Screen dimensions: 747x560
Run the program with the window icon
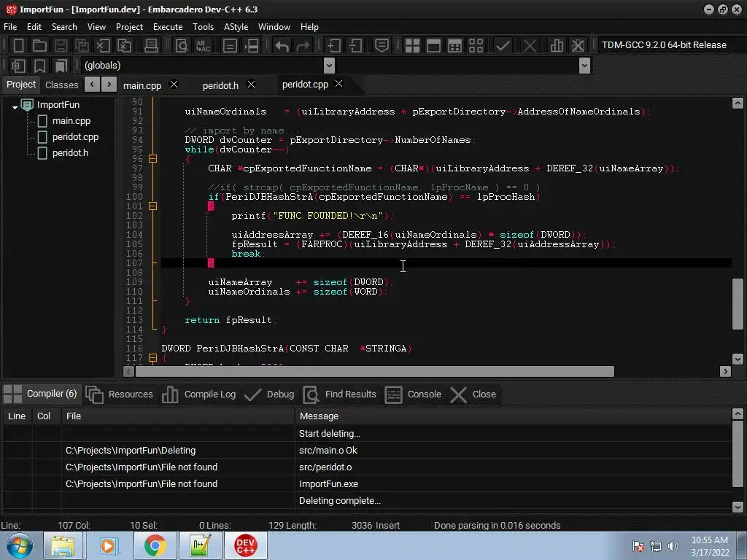click(x=433, y=46)
